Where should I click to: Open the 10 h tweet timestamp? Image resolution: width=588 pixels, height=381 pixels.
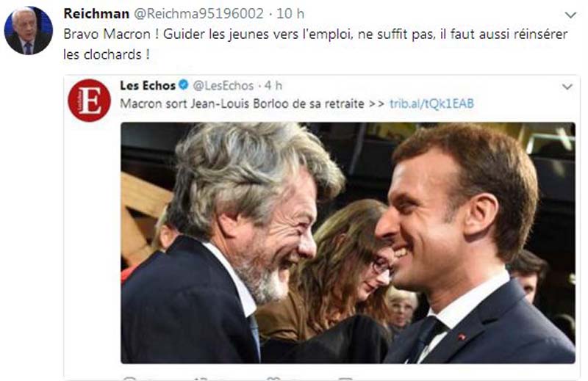[x=290, y=14]
